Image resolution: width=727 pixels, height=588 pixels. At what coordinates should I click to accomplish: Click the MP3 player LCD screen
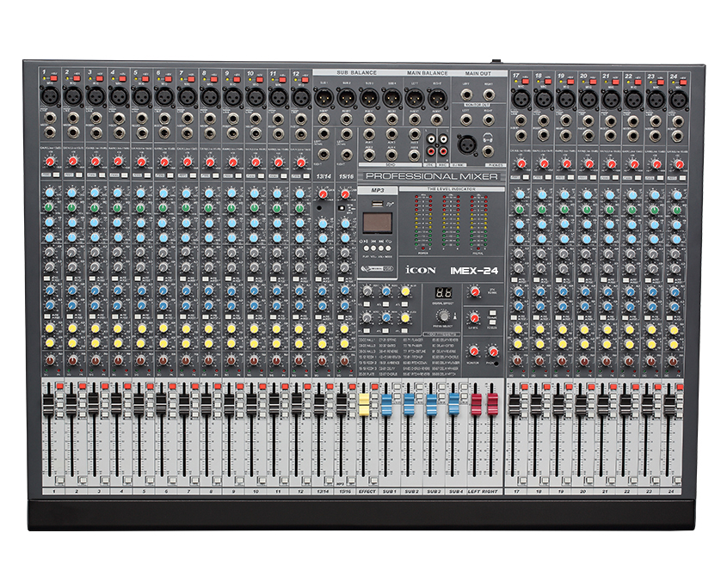click(377, 224)
